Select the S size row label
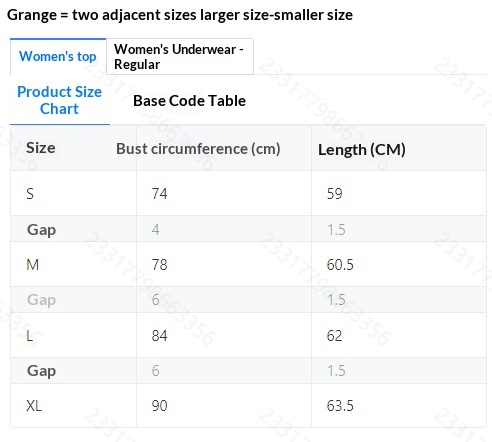 [30, 194]
